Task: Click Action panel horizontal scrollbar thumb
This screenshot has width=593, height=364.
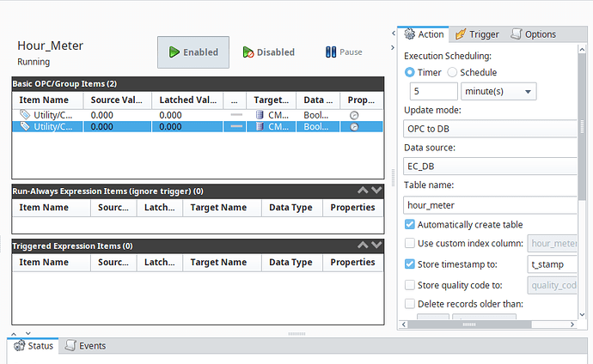Action: click(469, 325)
